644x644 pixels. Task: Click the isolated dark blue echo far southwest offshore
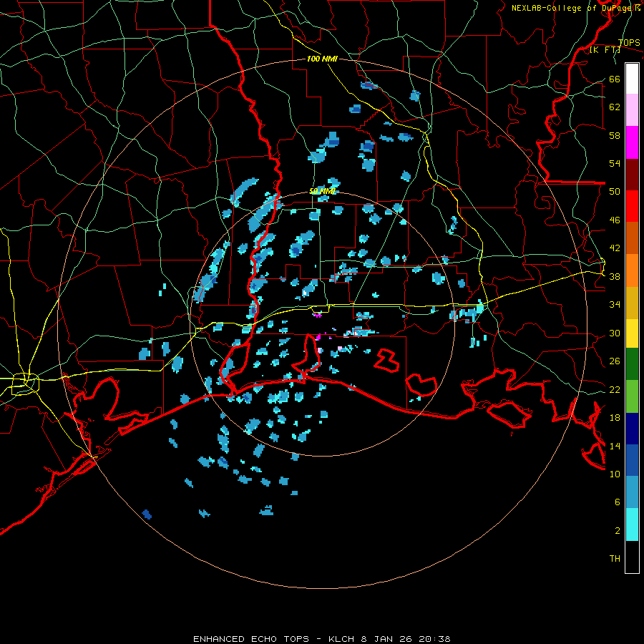[x=147, y=514]
